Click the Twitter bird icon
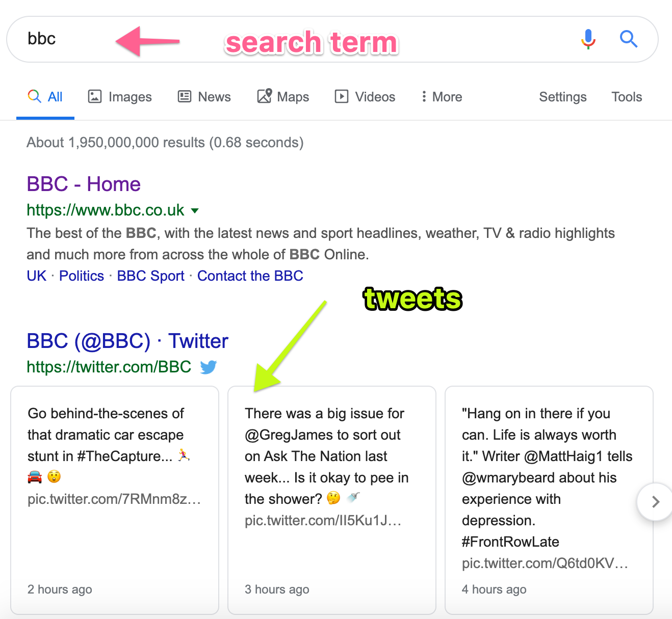Image resolution: width=672 pixels, height=619 pixels. click(208, 367)
